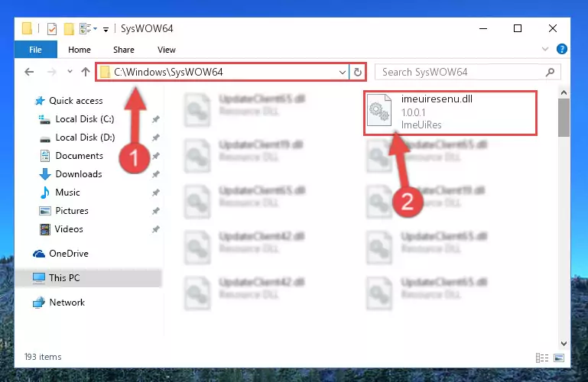Viewport: 588px width, 382px height.
Task: Open the Customize Quick Access Toolbar arrow
Action: [106, 30]
